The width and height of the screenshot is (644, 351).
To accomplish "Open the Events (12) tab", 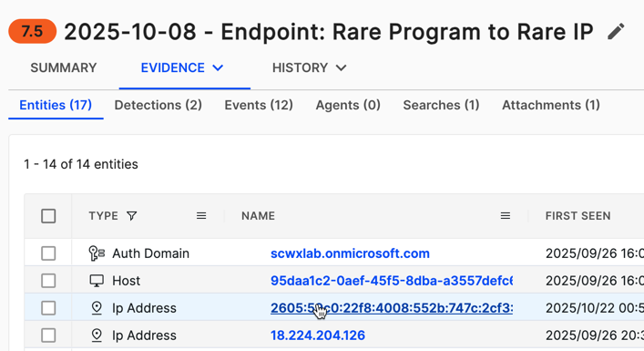I will [x=259, y=105].
